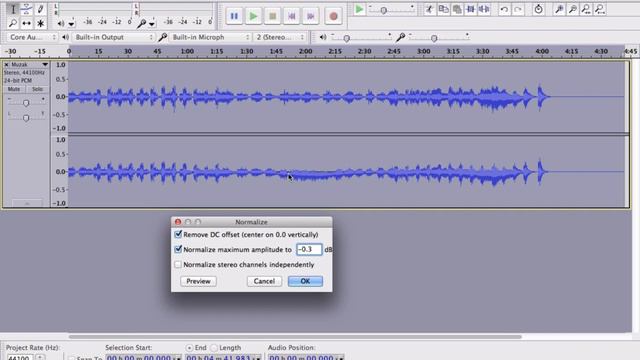Open the output meter dropdown arrow
The height and width of the screenshot is (360, 640).
click(71, 24)
